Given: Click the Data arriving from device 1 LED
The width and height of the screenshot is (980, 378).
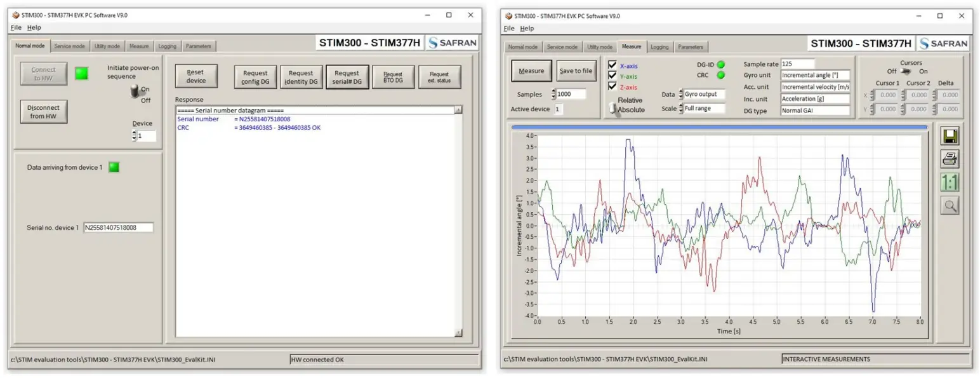Looking at the screenshot, I should coord(114,167).
